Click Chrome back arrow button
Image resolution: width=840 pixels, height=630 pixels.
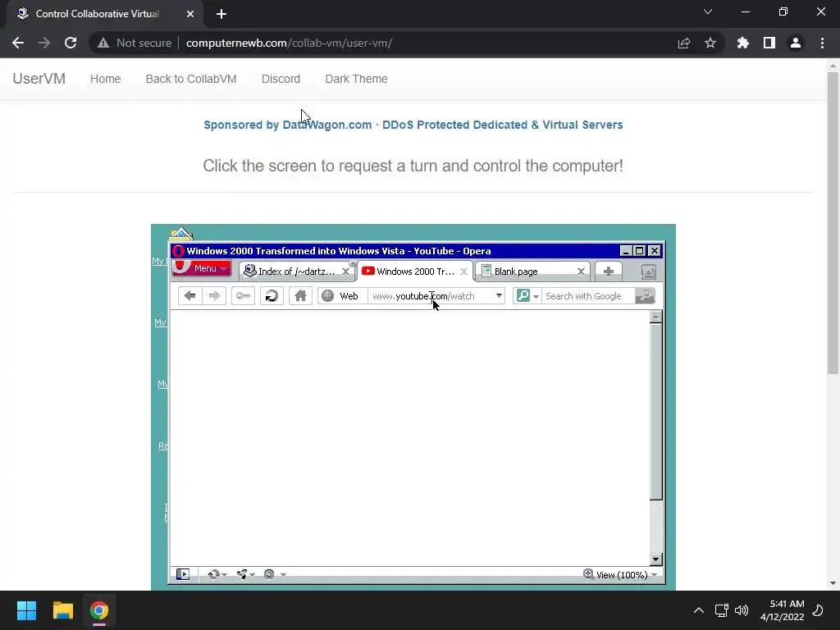(x=18, y=43)
